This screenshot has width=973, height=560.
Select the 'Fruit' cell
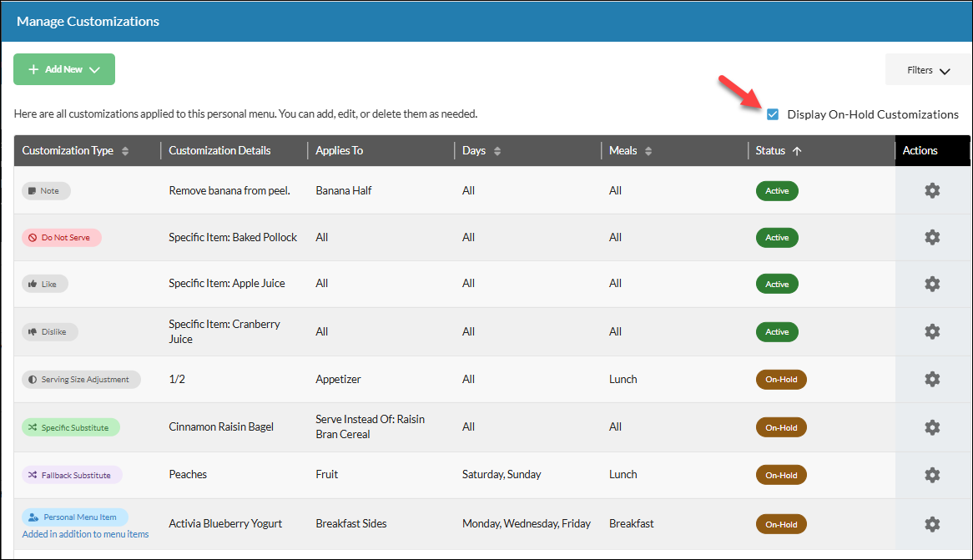tap(327, 474)
